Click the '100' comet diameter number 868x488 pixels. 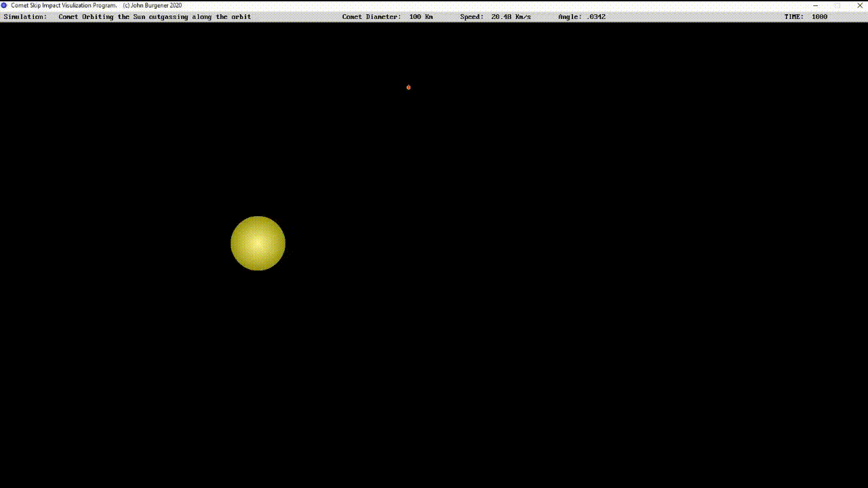point(415,17)
